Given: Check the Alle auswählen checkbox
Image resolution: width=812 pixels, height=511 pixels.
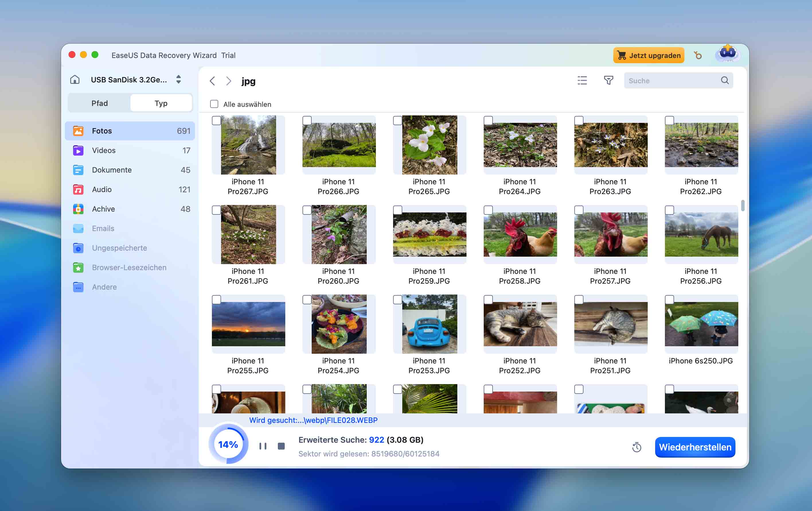Looking at the screenshot, I should coord(214,104).
